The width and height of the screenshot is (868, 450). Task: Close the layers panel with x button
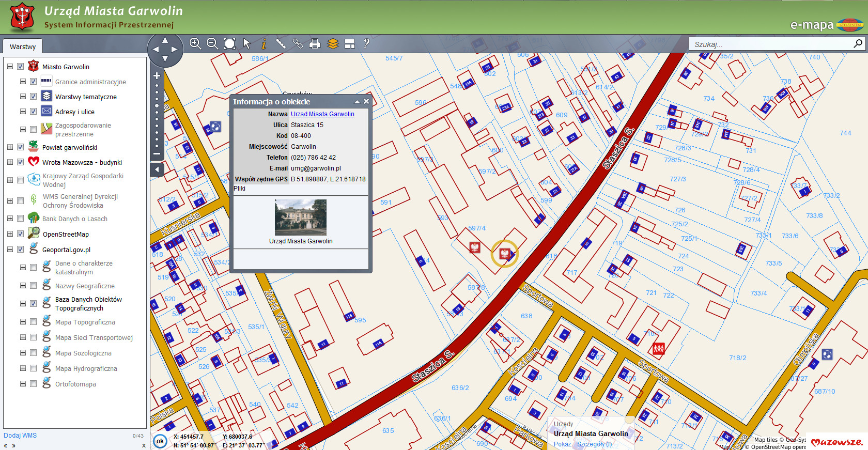point(144,445)
